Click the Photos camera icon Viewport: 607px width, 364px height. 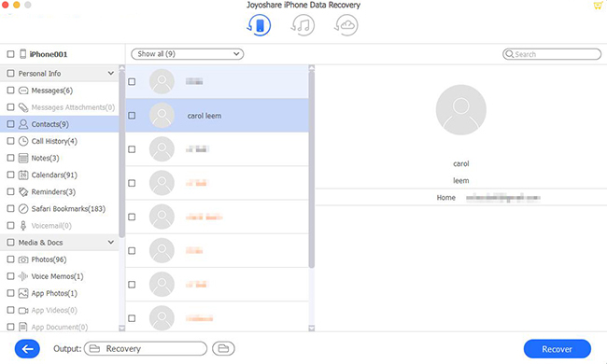(23, 259)
